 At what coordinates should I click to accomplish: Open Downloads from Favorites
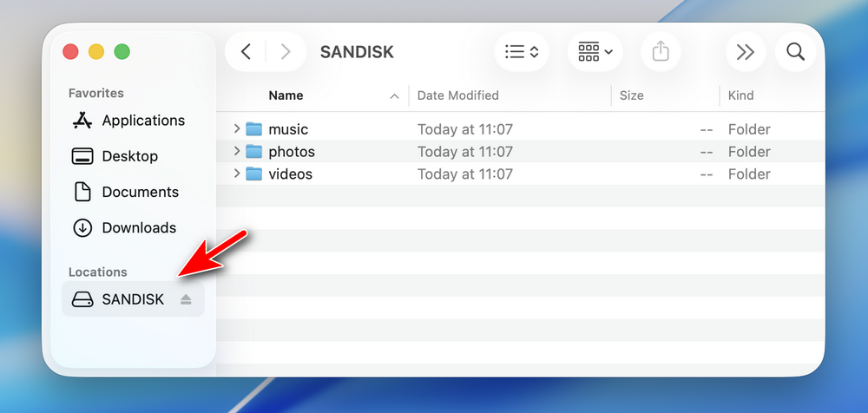pos(138,227)
